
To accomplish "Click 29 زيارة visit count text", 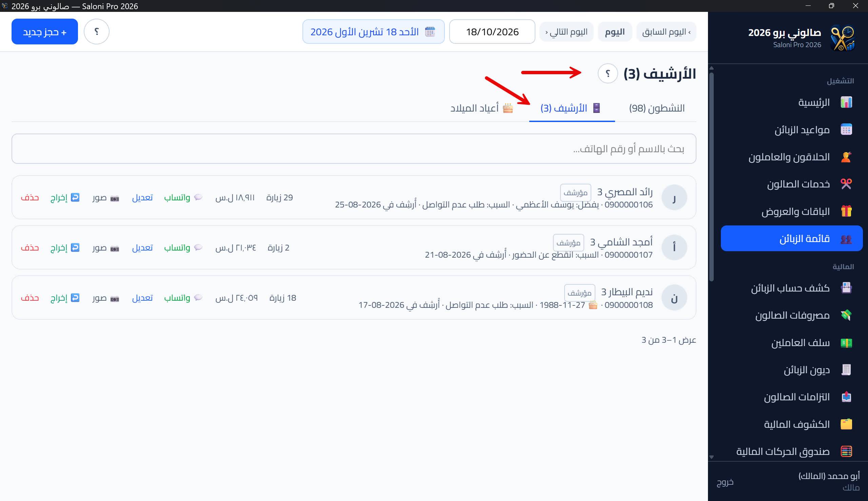I will click(279, 198).
